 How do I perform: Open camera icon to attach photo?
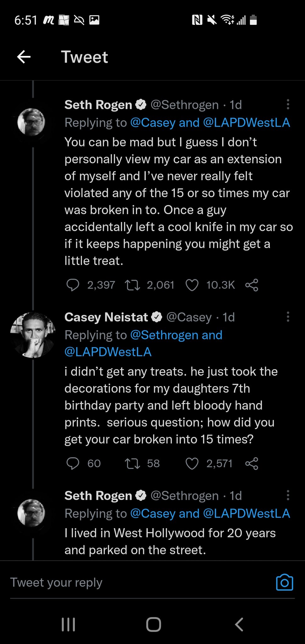pyautogui.click(x=285, y=583)
